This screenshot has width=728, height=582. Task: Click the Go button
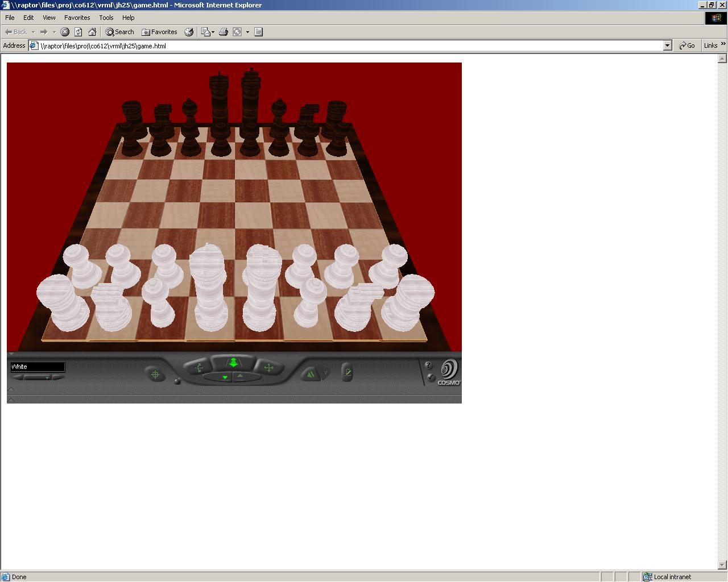[x=688, y=45]
